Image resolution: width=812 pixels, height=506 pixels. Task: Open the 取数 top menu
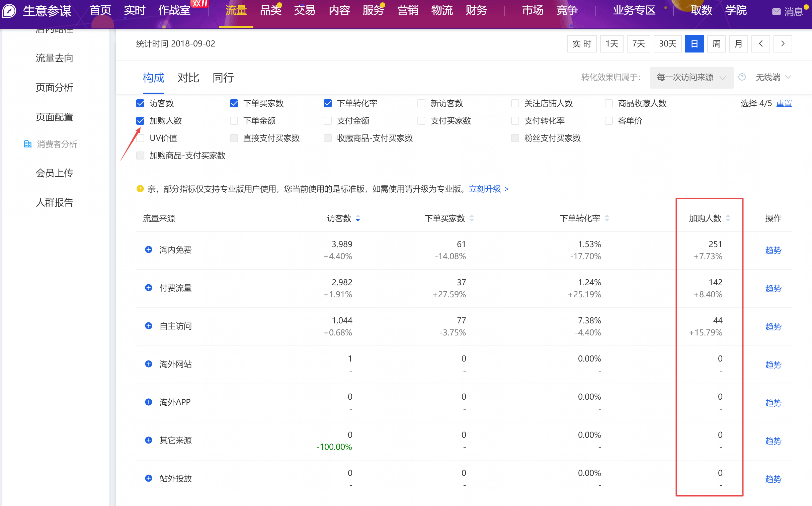pyautogui.click(x=702, y=11)
